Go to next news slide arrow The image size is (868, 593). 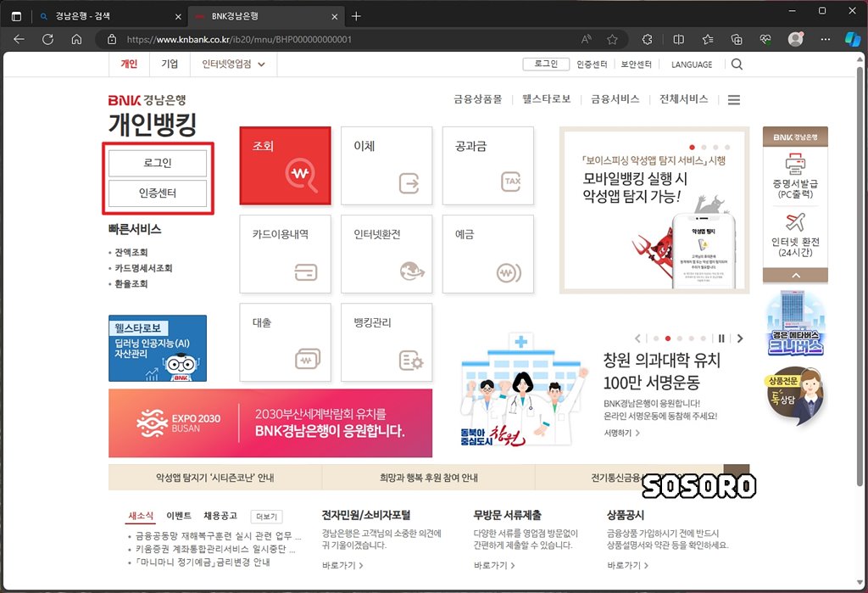coord(740,338)
